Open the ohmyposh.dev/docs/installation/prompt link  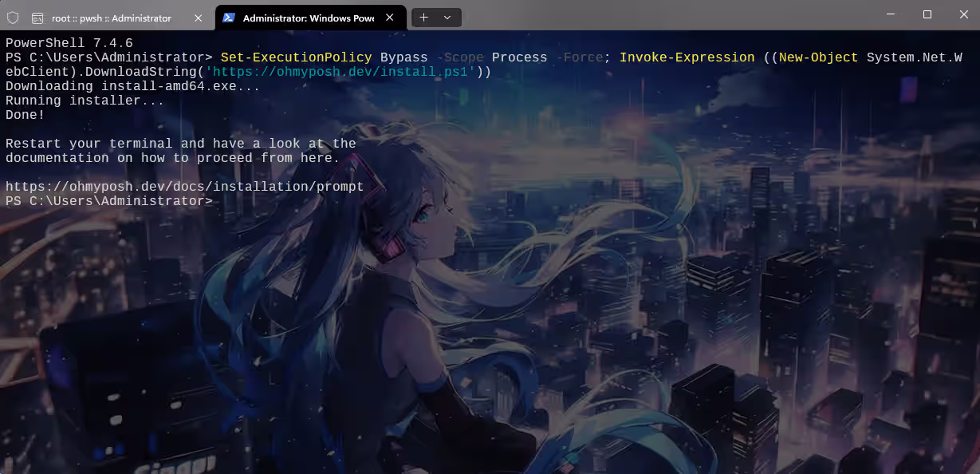(x=184, y=187)
